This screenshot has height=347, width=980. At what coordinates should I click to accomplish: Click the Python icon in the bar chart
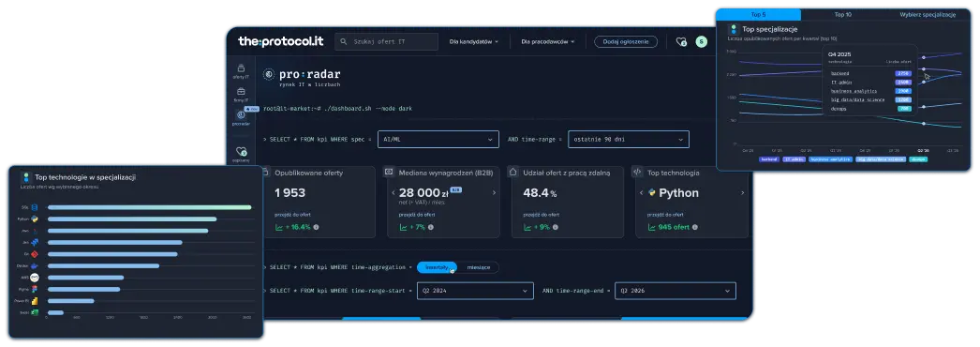coord(35,219)
